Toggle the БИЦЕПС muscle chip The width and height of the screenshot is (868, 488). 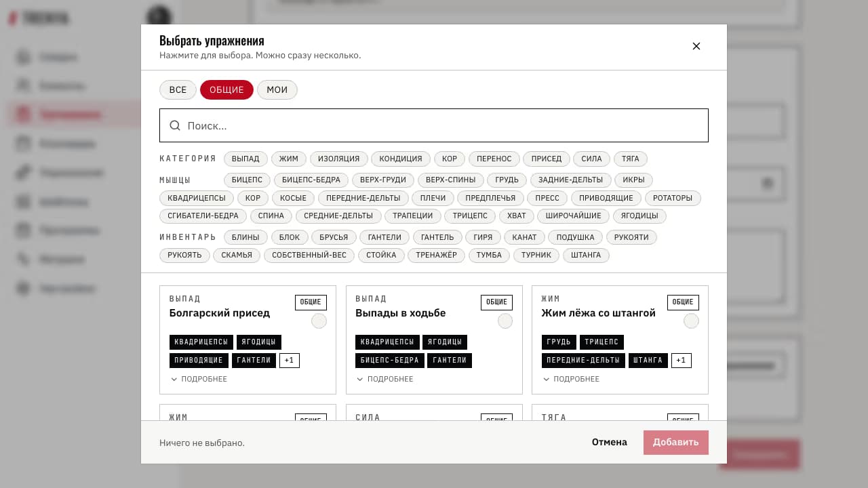coord(247,180)
